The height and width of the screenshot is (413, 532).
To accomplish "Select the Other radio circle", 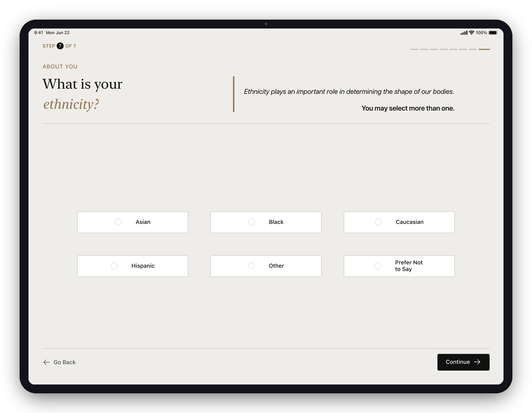I will (251, 266).
